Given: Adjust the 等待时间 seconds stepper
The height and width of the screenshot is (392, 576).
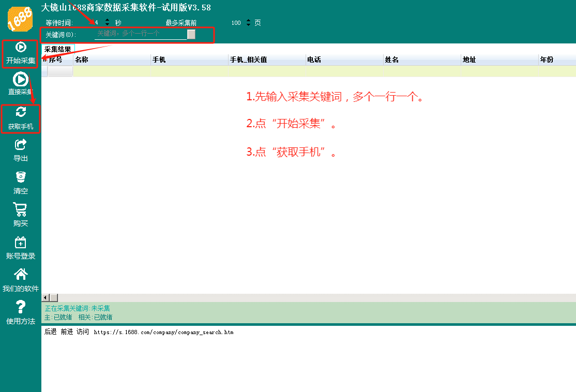Looking at the screenshot, I should point(107,23).
